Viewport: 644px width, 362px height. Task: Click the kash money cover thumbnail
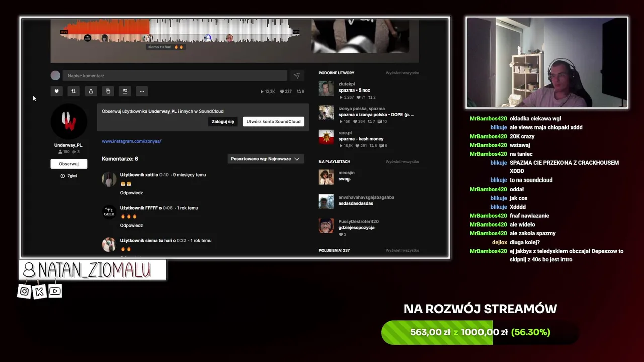point(326,137)
